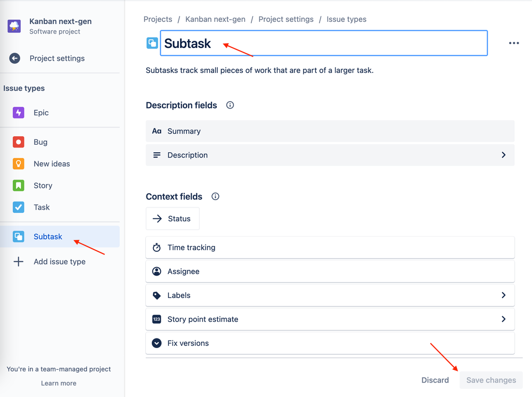Click the Subtask description text
The height and width of the screenshot is (397, 532).
(259, 70)
